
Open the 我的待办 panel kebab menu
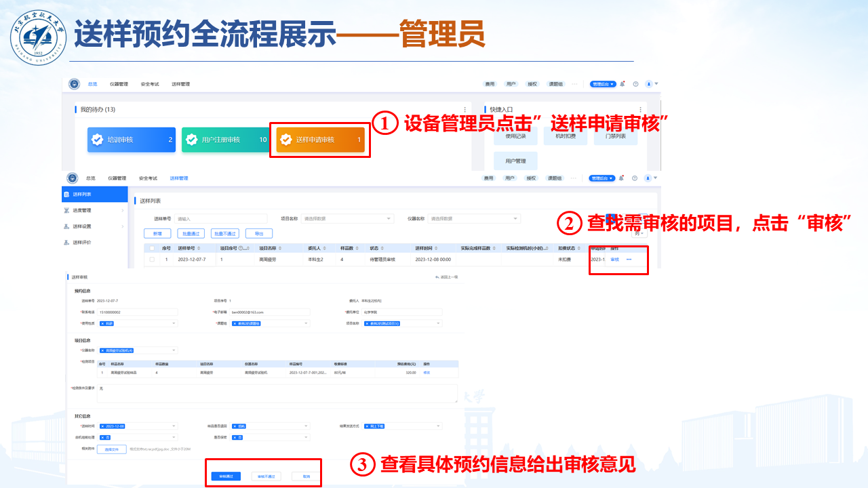[465, 110]
